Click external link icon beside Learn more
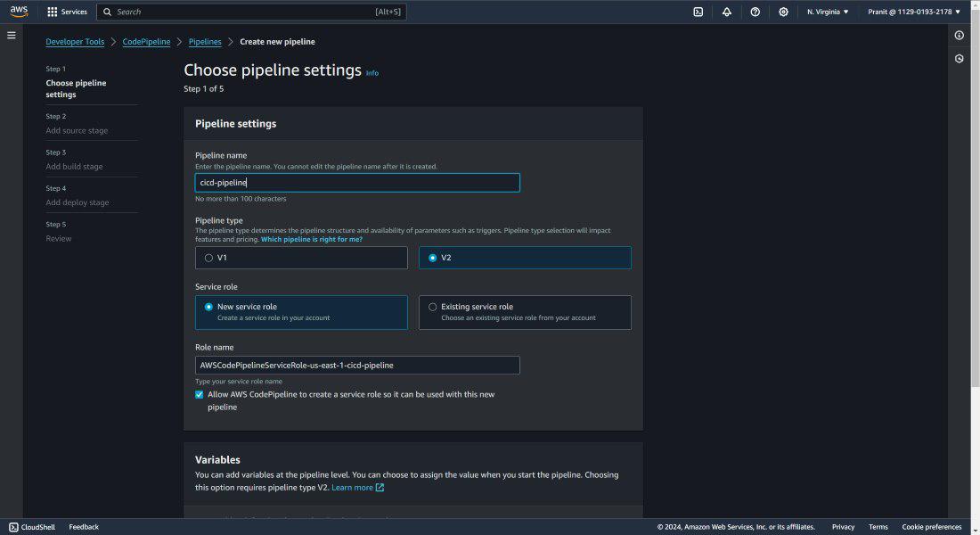Viewport: 980px width, 535px height. coord(380,488)
